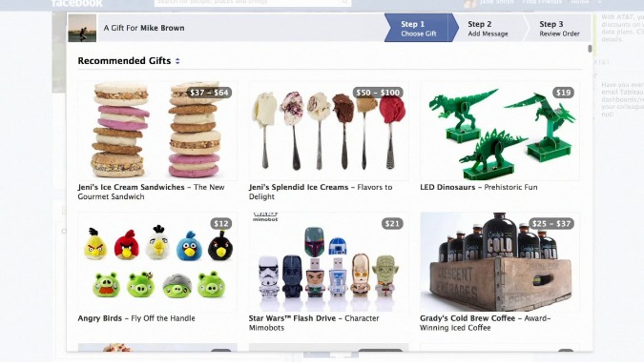Select the LED Dinosaurs gift image
644x362 pixels.
[x=500, y=131]
